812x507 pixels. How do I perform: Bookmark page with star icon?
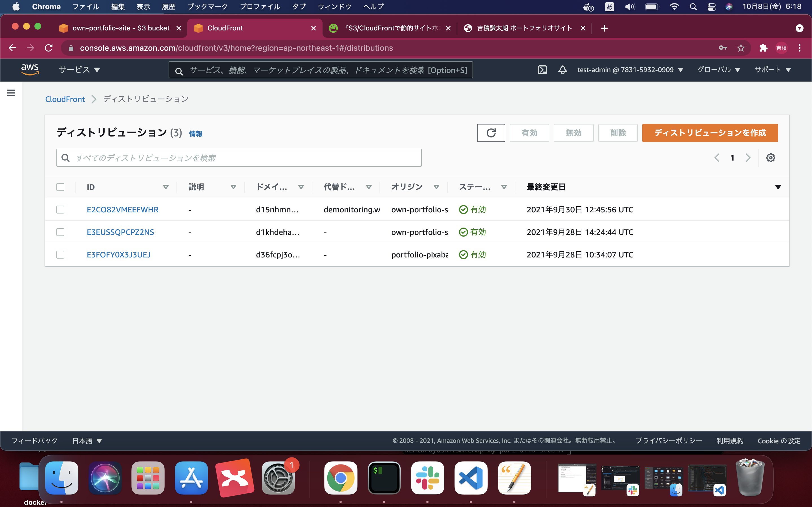pos(741,48)
